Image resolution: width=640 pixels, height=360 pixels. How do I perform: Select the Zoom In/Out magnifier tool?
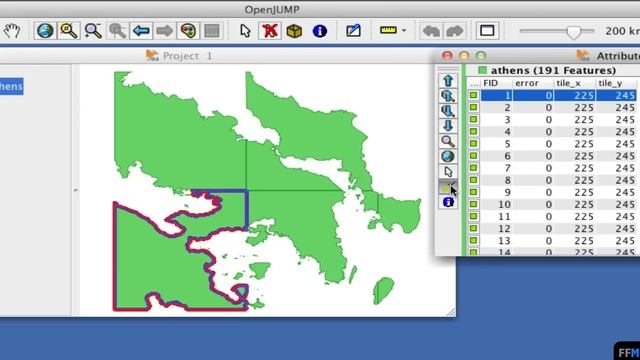click(93, 31)
